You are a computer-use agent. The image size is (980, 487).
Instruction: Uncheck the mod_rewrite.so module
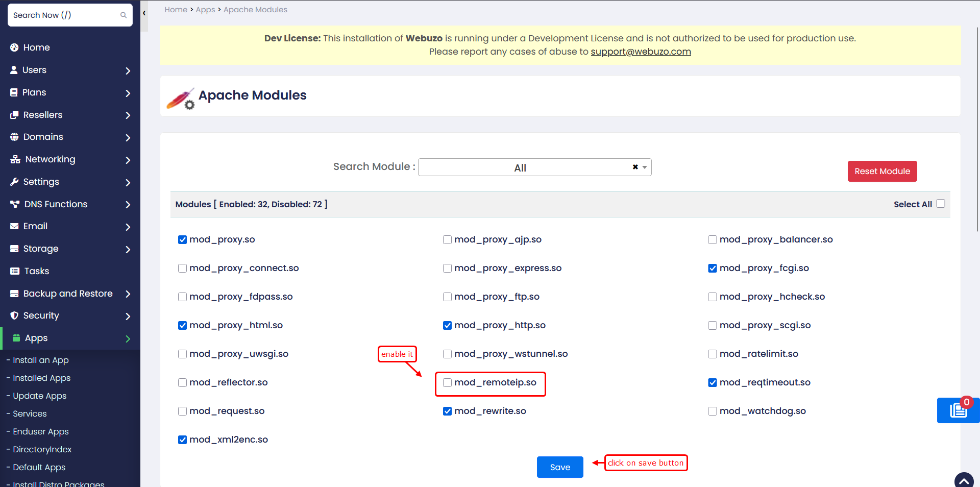point(448,411)
